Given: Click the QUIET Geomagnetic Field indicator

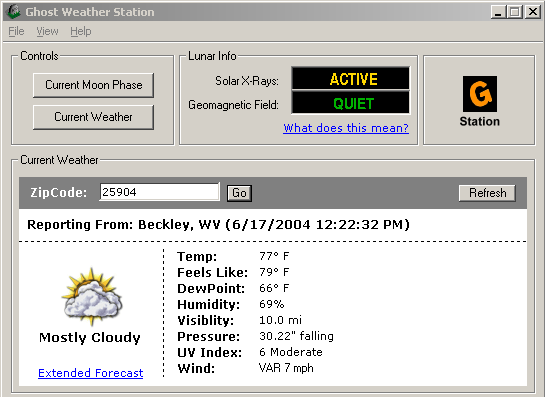Looking at the screenshot, I should tap(351, 103).
